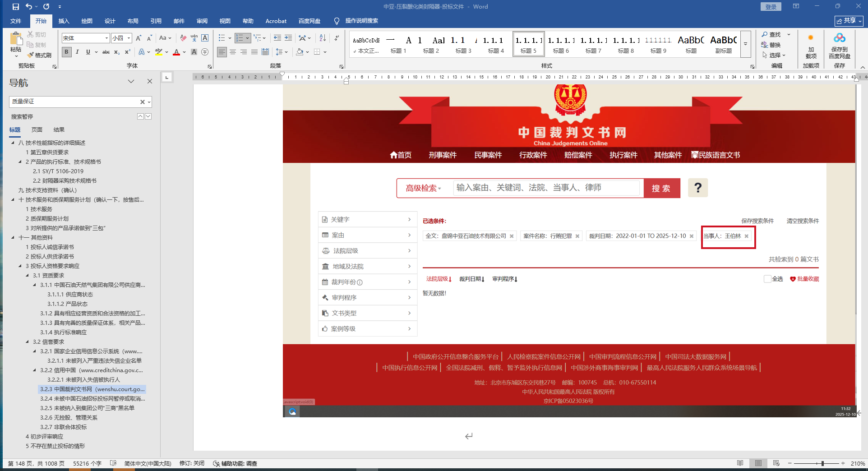Click the 共享 share button

[849, 21]
